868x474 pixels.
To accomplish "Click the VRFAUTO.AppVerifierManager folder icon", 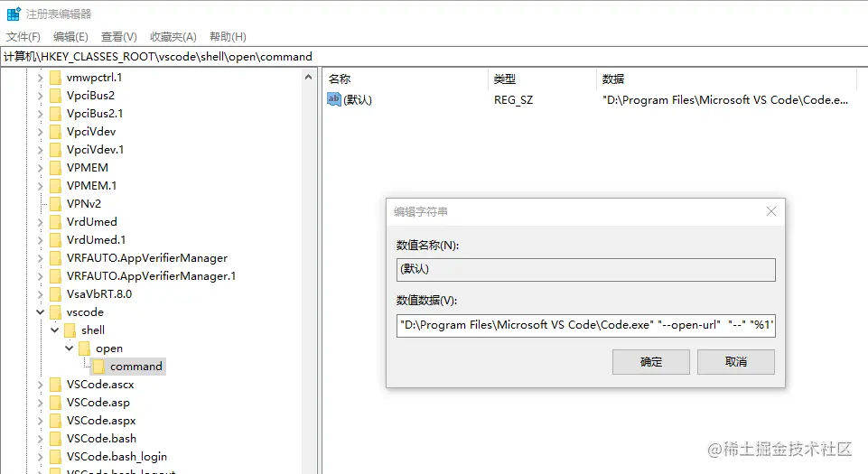I will tap(55, 258).
